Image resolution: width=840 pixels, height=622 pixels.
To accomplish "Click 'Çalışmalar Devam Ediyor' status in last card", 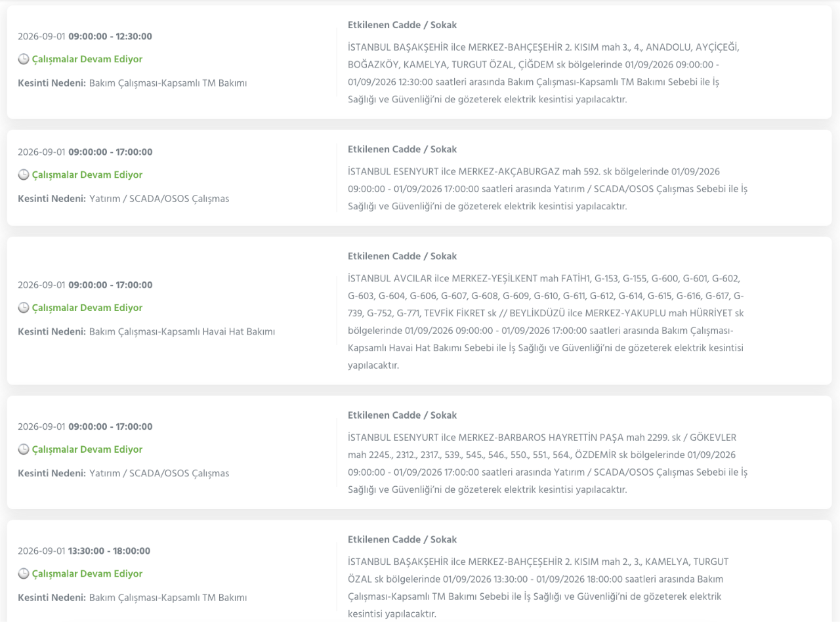I will (x=87, y=573).
